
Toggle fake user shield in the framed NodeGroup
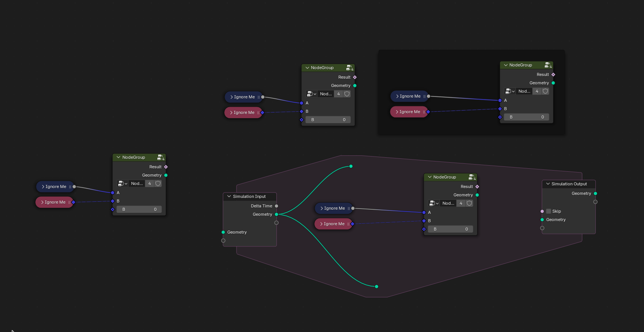(x=545, y=91)
